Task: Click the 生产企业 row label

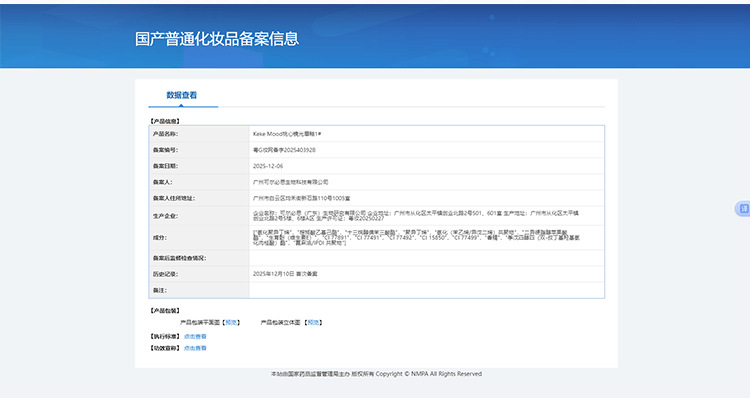Action: pos(165,216)
